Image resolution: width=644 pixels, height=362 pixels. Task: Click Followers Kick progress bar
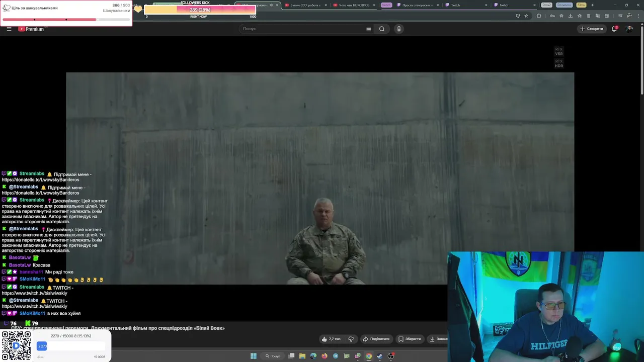pyautogui.click(x=200, y=10)
